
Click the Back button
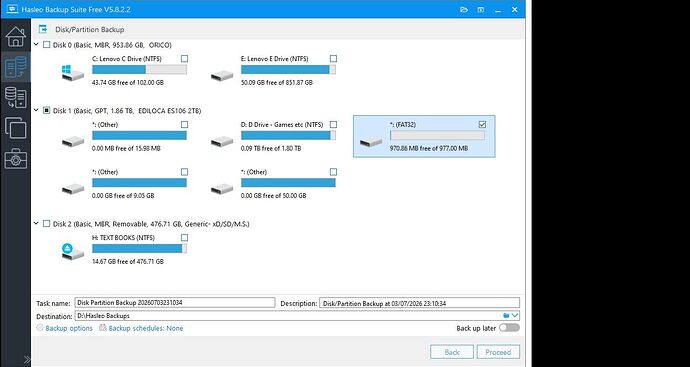[452, 352]
